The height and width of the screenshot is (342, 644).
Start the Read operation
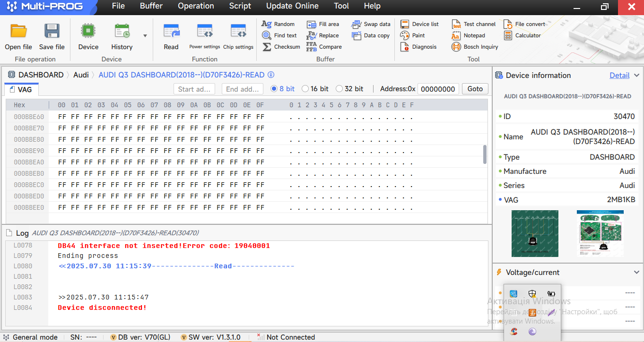pyautogui.click(x=171, y=37)
